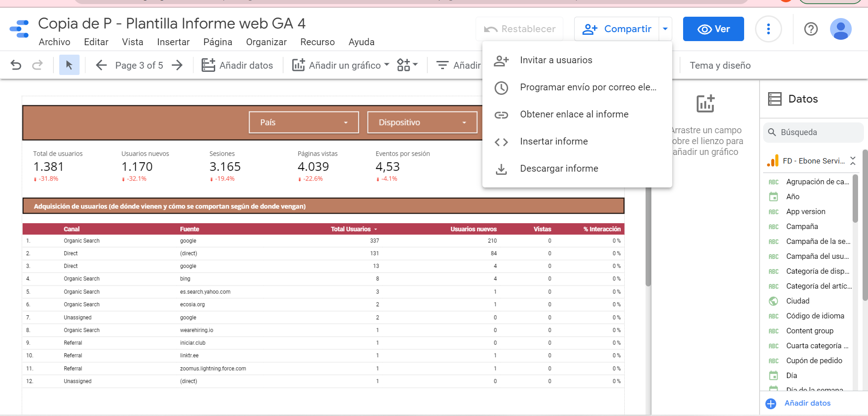Choose Obtener enlace al informe option
Viewport: 868px width, 416px height.
(x=574, y=114)
